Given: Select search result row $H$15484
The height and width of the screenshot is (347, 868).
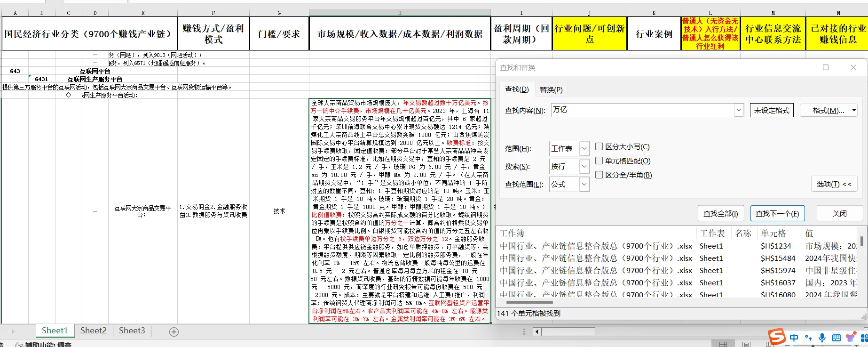Looking at the screenshot, I should click(x=678, y=258).
